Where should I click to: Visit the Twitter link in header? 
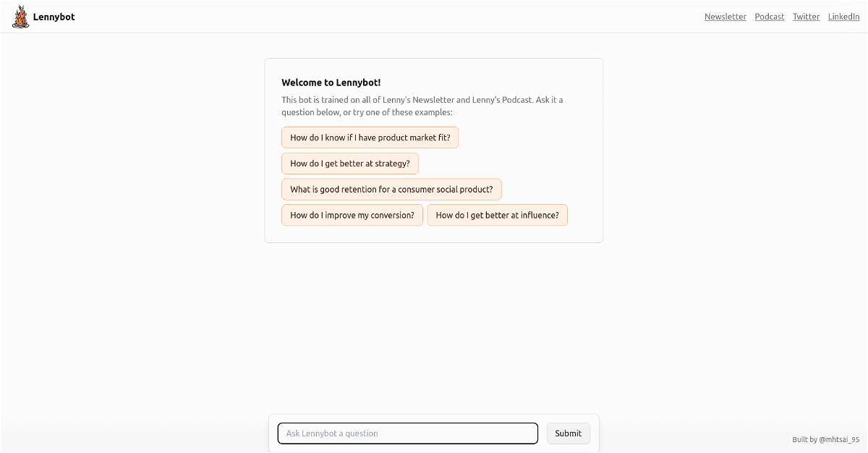(x=806, y=17)
